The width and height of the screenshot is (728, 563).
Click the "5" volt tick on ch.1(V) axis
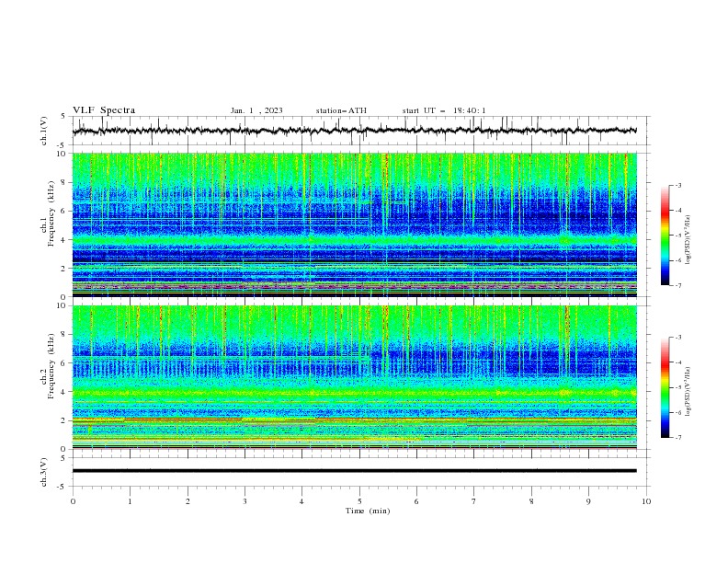(x=63, y=117)
